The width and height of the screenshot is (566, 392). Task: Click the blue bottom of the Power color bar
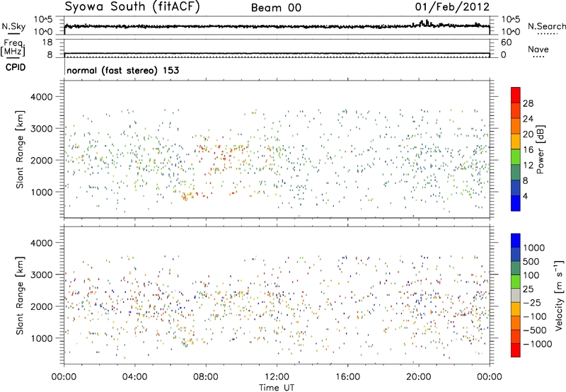pyautogui.click(x=516, y=203)
